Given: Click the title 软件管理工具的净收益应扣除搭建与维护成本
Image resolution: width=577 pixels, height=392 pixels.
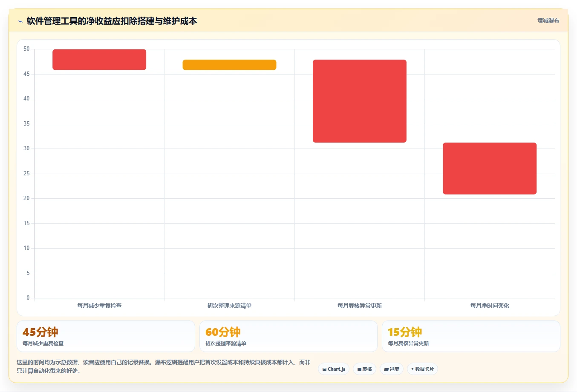Looking at the screenshot, I should click(112, 21).
